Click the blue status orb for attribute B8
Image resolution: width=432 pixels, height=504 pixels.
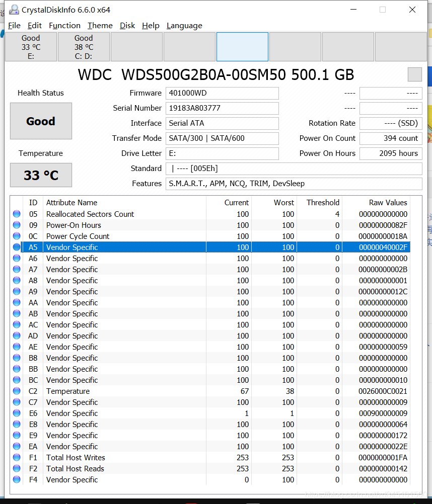17,358
